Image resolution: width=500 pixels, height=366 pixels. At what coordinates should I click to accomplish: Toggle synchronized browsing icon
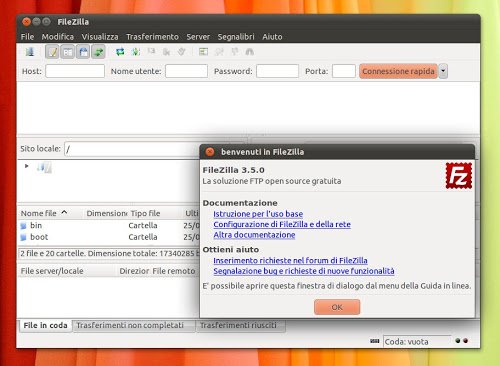(x=235, y=51)
